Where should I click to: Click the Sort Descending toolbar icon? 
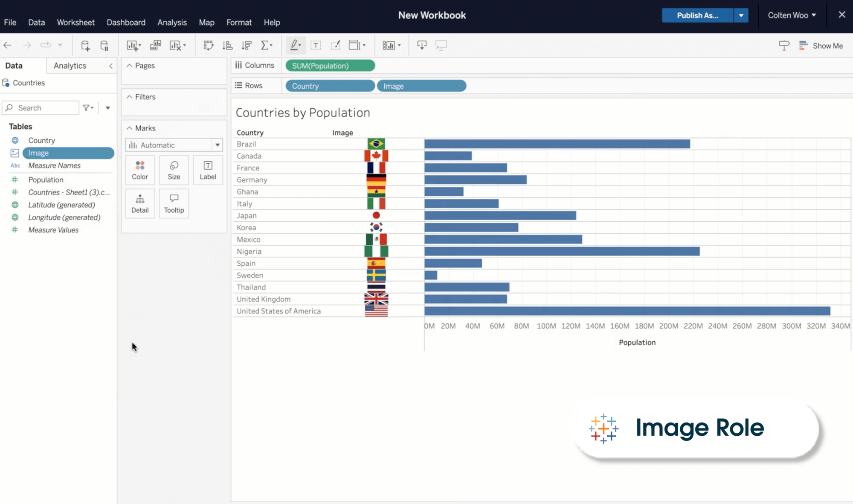point(247,45)
